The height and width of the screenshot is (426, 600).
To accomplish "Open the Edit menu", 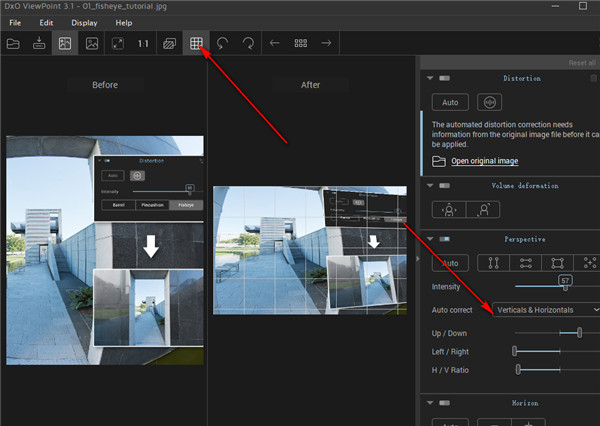I will pyautogui.click(x=47, y=22).
